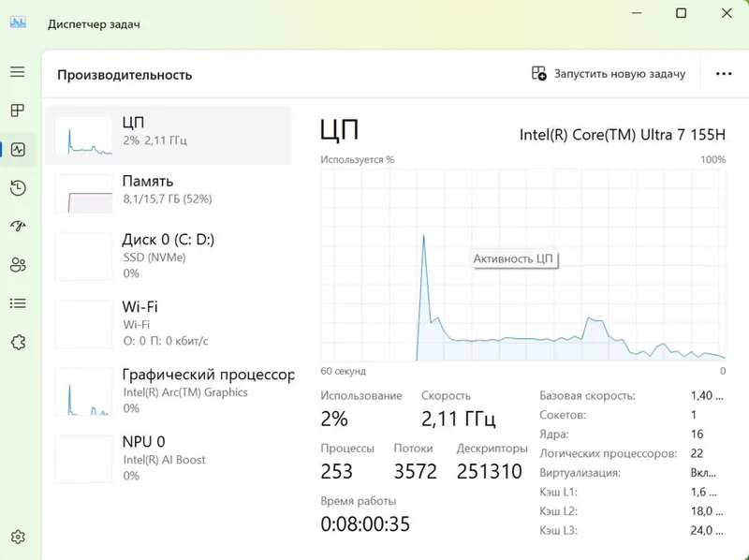This screenshot has width=749, height=560.
Task: Click Запустить новую задачу button
Action: point(608,74)
